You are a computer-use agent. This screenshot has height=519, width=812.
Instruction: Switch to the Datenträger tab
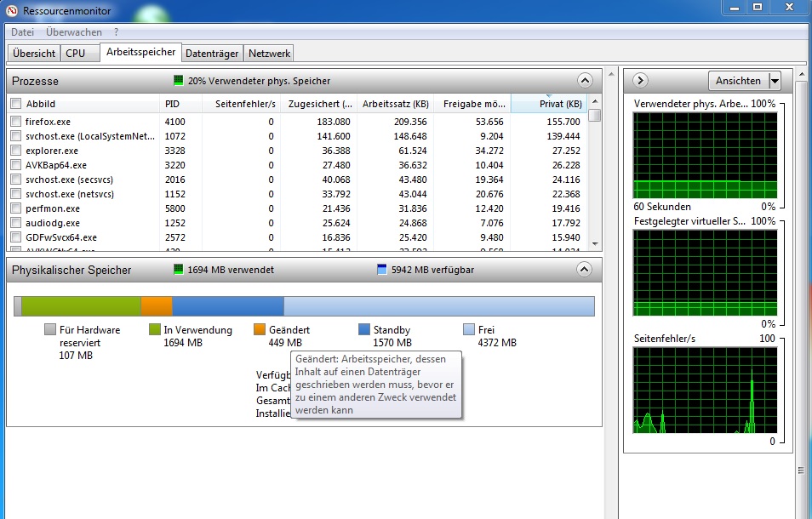(x=212, y=54)
